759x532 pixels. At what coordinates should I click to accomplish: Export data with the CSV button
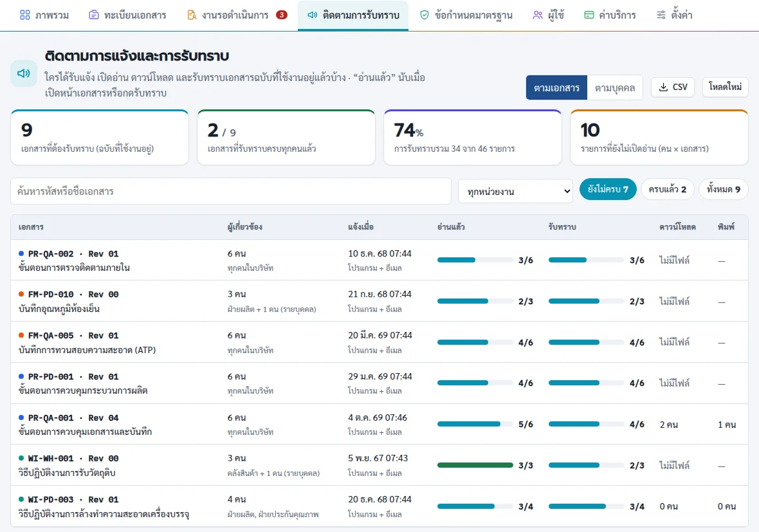coord(673,87)
